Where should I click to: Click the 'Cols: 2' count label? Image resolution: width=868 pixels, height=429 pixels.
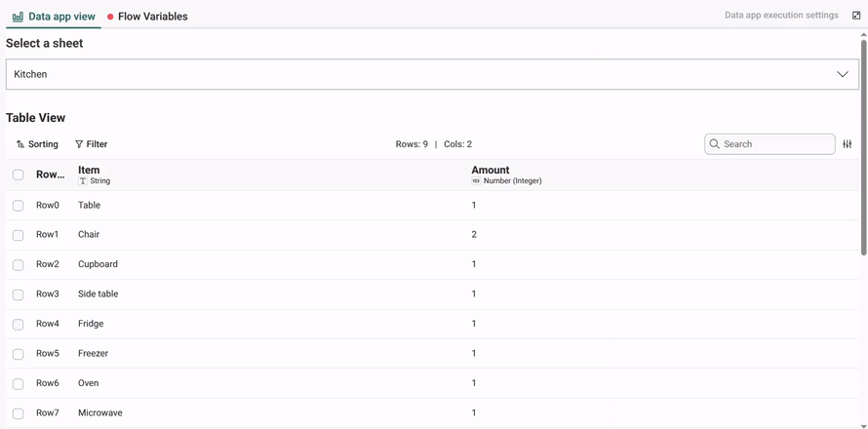[457, 144]
